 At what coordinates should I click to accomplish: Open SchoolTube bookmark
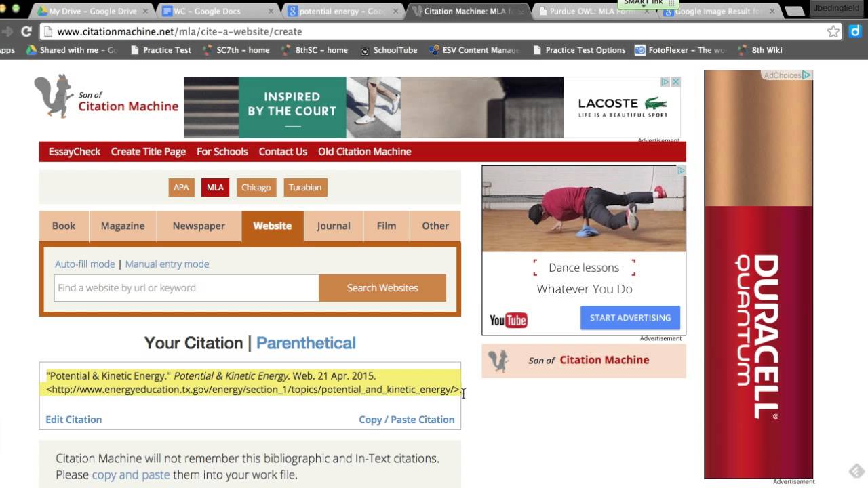[389, 50]
